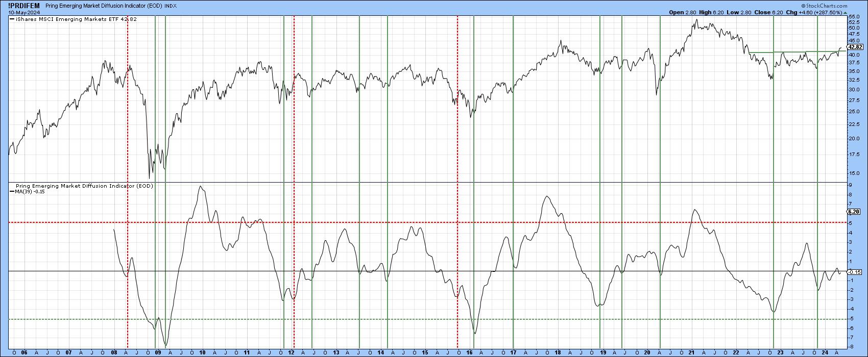Click the 25.0 price axis label
This screenshot has width=868, height=357.
tap(853, 111)
